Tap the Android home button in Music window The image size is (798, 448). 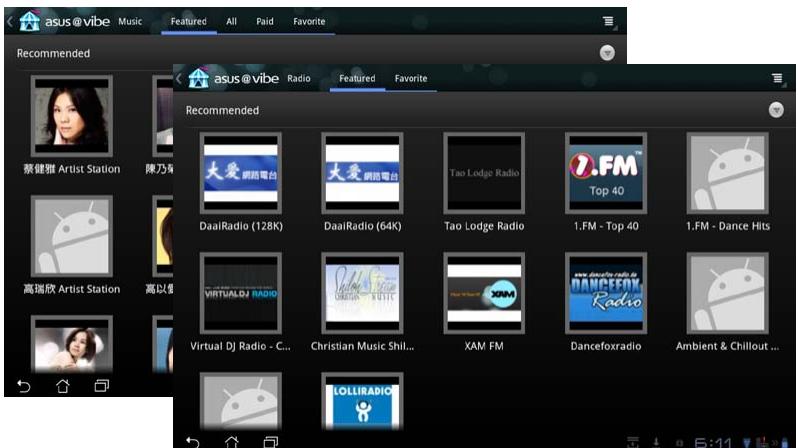pyautogui.click(x=63, y=386)
